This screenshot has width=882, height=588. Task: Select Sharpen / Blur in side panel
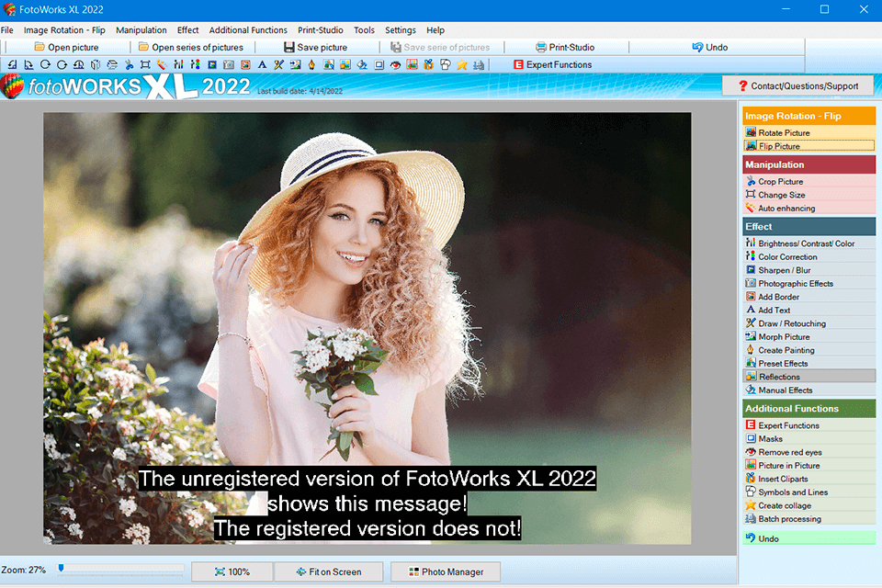808,270
